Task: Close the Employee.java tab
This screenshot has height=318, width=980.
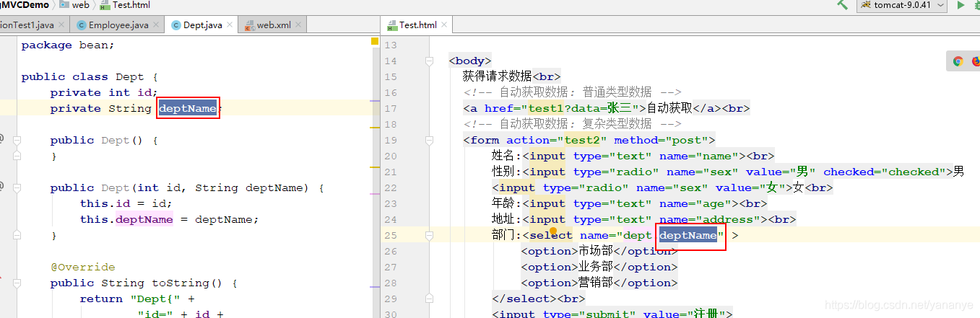Action: click(x=157, y=25)
